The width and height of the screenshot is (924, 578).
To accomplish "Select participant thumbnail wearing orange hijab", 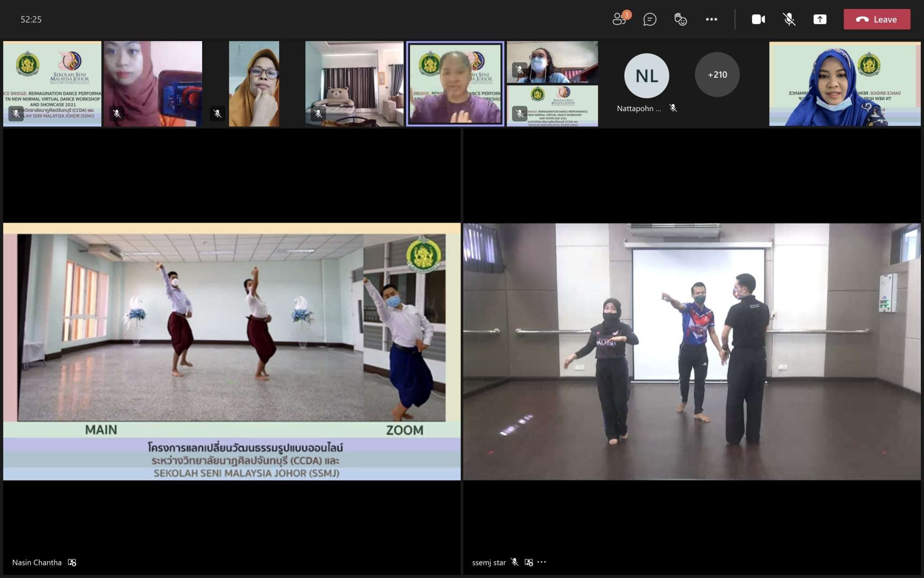I will click(x=254, y=84).
